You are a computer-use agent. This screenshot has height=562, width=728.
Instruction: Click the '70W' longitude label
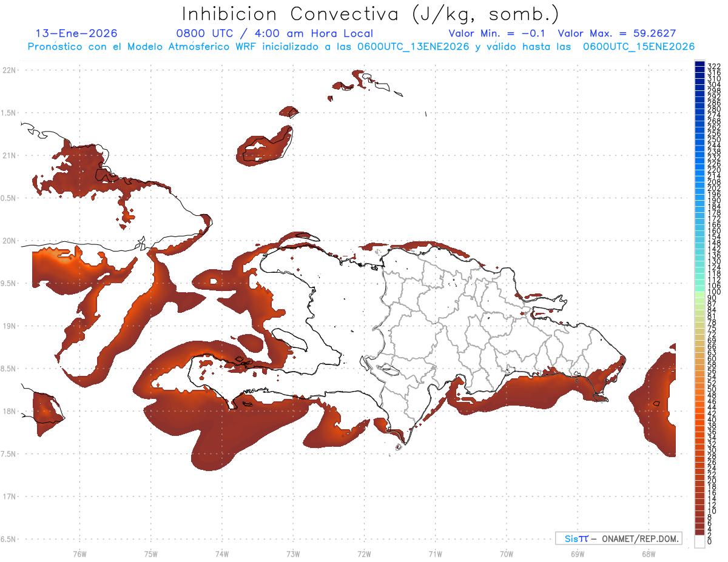click(506, 554)
